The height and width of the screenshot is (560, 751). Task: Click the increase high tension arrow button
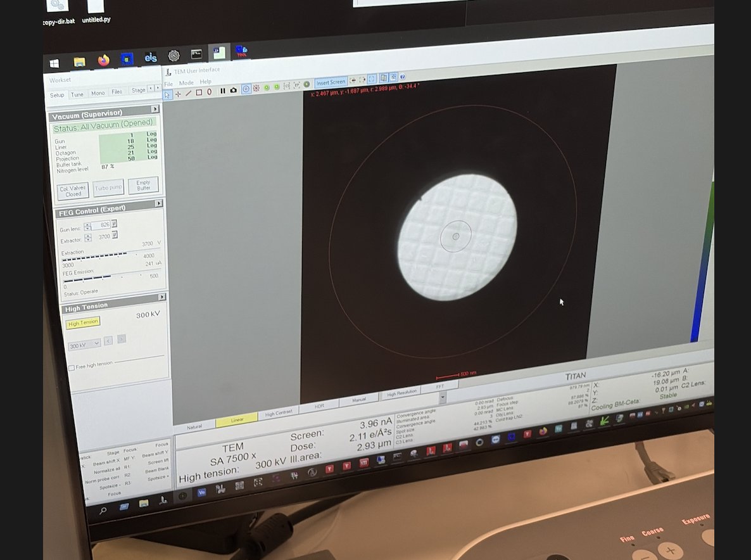(x=122, y=339)
